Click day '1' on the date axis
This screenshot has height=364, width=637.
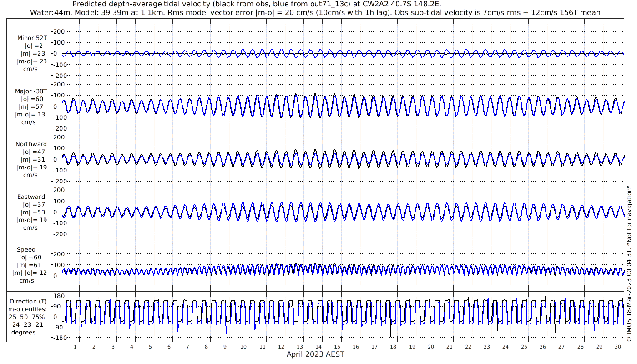coord(76,347)
